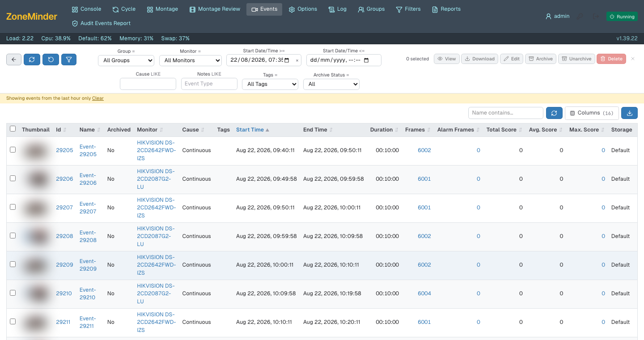Sort by the Start Time column
The image size is (644, 340).
point(253,130)
